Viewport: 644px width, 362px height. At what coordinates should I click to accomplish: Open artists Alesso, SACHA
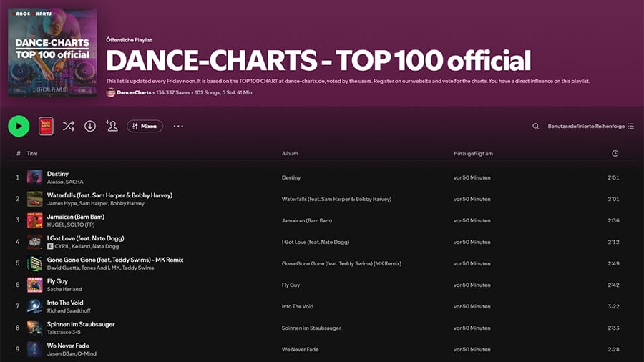[x=65, y=182]
